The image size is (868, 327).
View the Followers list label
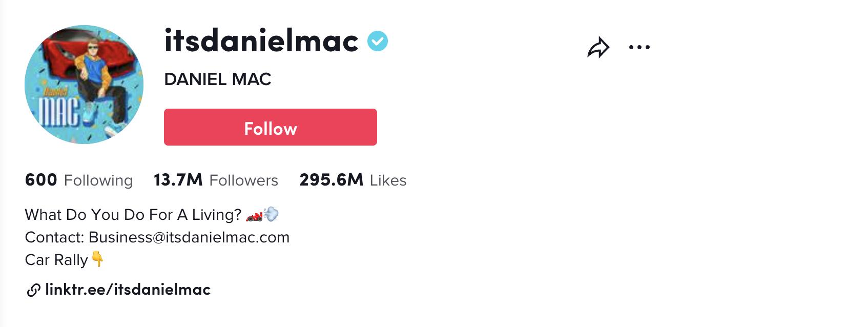[243, 180]
